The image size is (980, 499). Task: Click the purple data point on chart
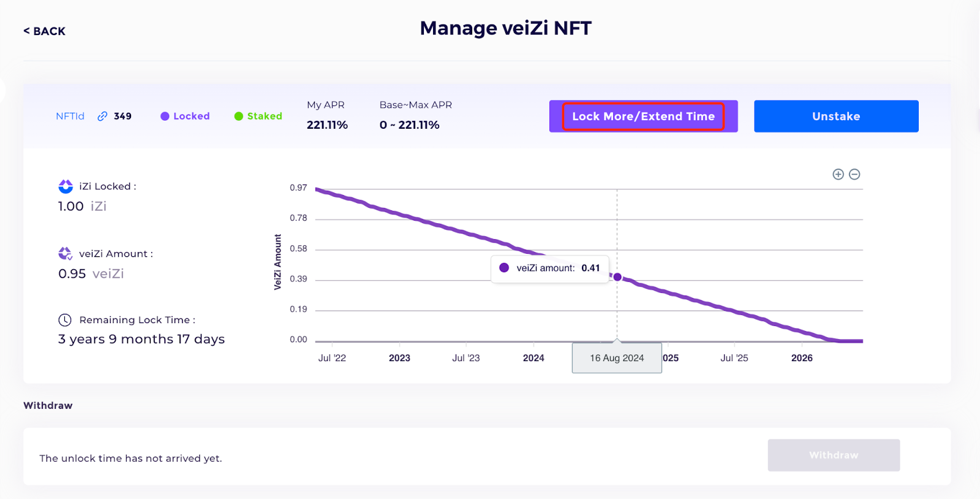617,277
